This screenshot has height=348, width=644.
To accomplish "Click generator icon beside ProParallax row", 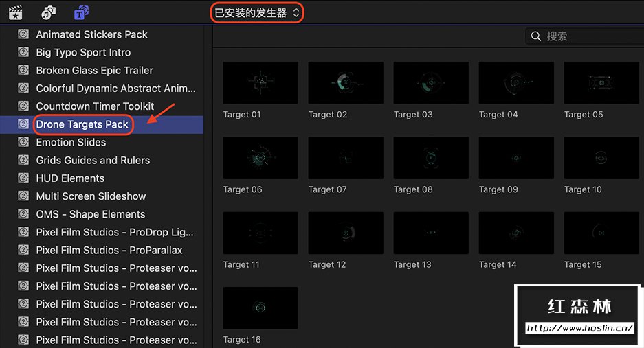I will (23, 250).
